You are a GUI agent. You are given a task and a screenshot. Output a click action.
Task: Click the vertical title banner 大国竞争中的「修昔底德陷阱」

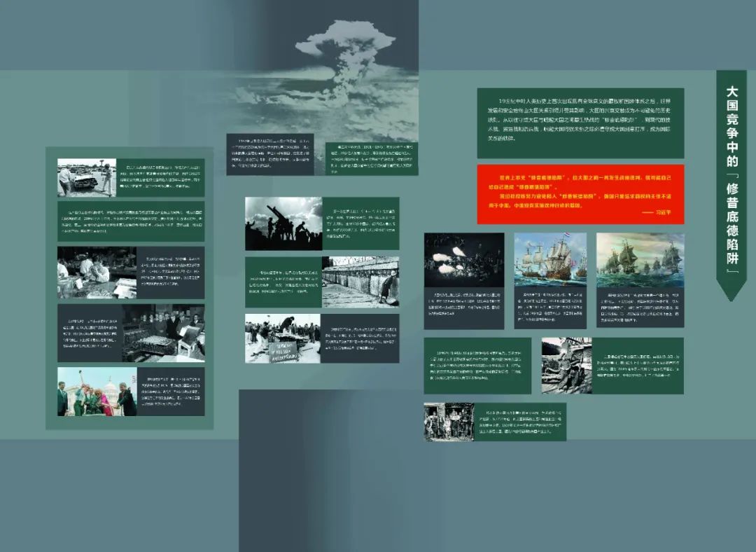pos(731,185)
